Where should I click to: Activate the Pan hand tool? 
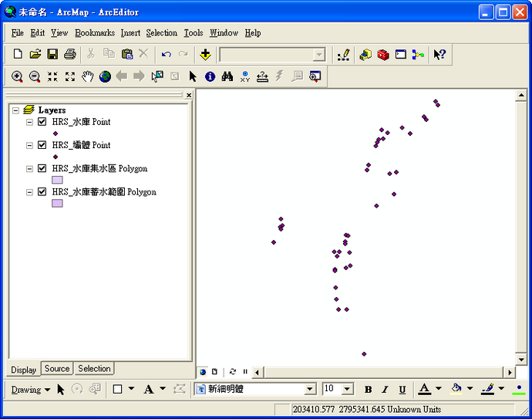click(x=87, y=76)
